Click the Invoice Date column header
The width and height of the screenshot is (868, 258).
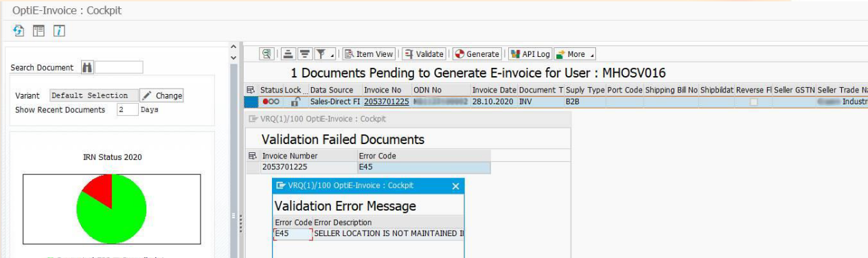[494, 91]
